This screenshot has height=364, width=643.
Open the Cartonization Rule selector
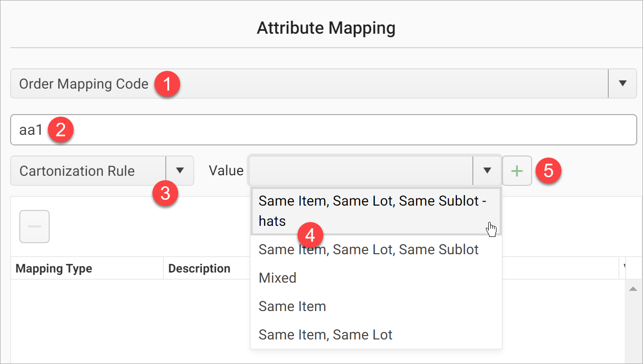click(87, 170)
